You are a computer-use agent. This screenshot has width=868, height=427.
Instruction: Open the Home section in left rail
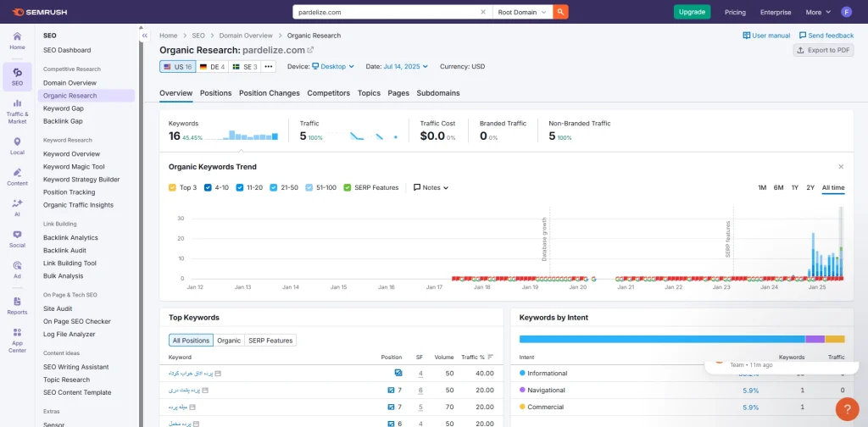click(17, 41)
